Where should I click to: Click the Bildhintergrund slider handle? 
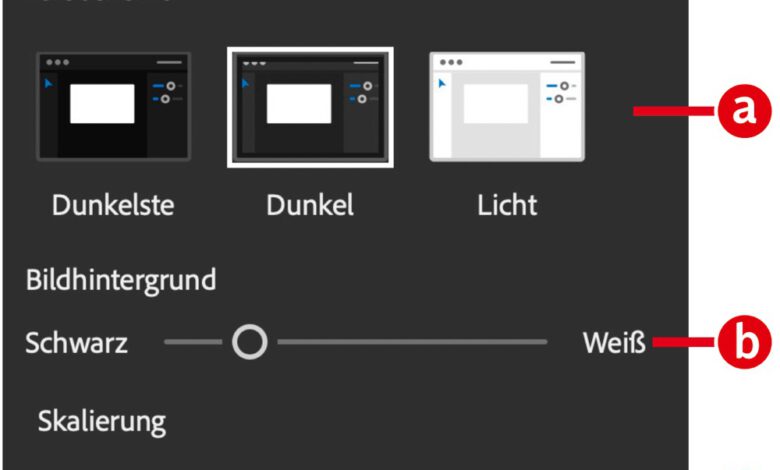249,343
